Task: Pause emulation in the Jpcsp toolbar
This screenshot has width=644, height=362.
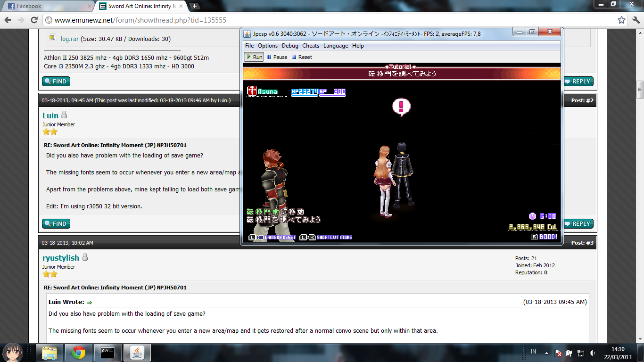Action: coord(277,57)
